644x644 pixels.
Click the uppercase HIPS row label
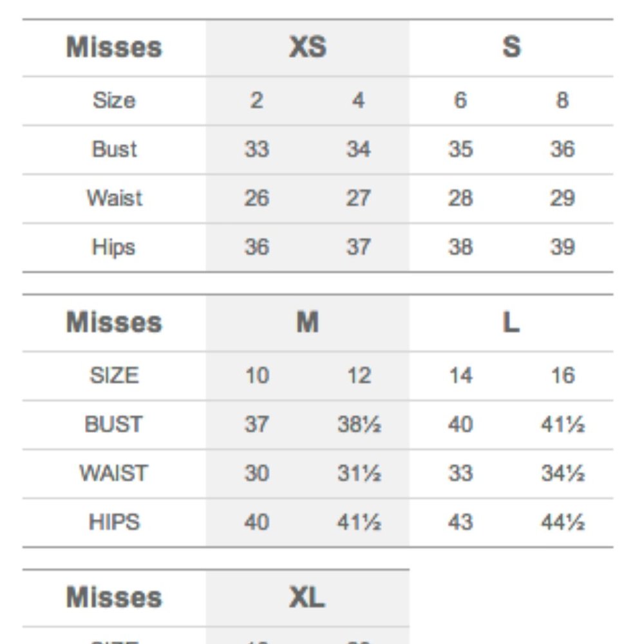[x=114, y=522]
